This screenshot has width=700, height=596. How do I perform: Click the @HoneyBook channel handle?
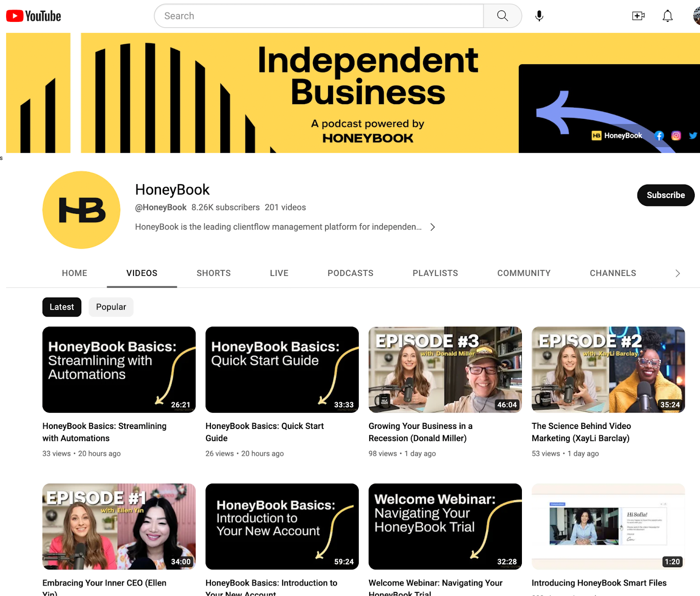161,207
